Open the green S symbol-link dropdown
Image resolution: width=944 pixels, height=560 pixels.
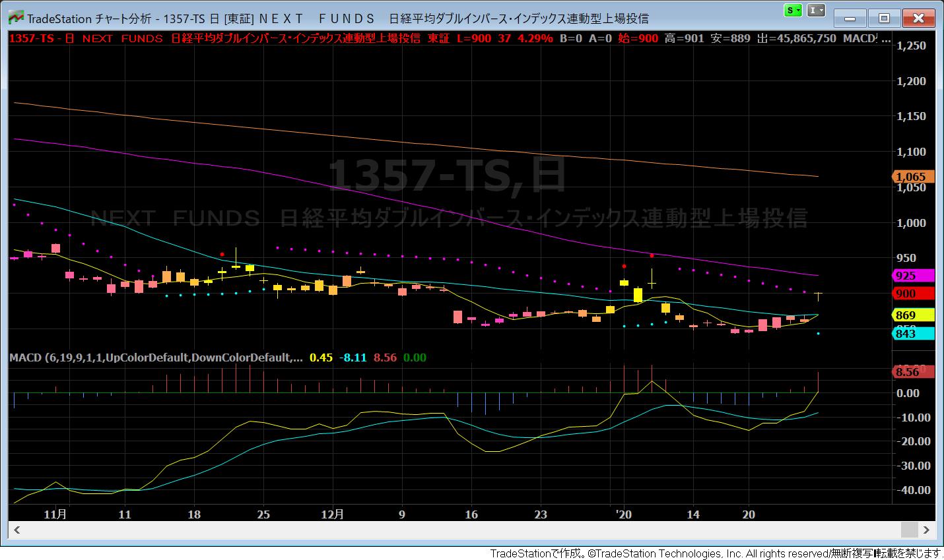pos(793,11)
